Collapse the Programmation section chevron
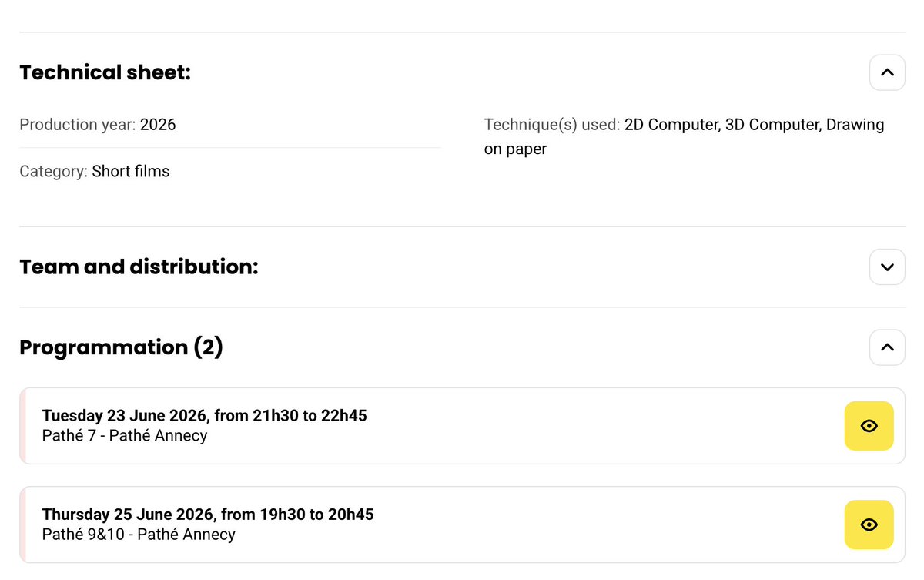 pos(887,347)
